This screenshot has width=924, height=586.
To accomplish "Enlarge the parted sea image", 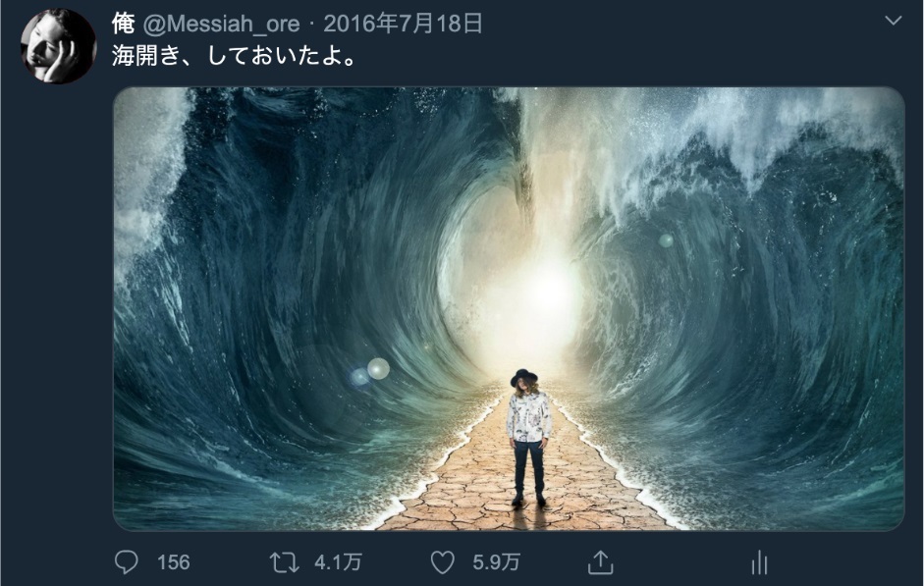I will coord(509,308).
